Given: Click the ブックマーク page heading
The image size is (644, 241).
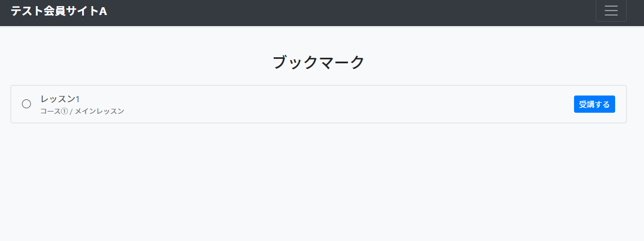Looking at the screenshot, I should click(318, 62).
